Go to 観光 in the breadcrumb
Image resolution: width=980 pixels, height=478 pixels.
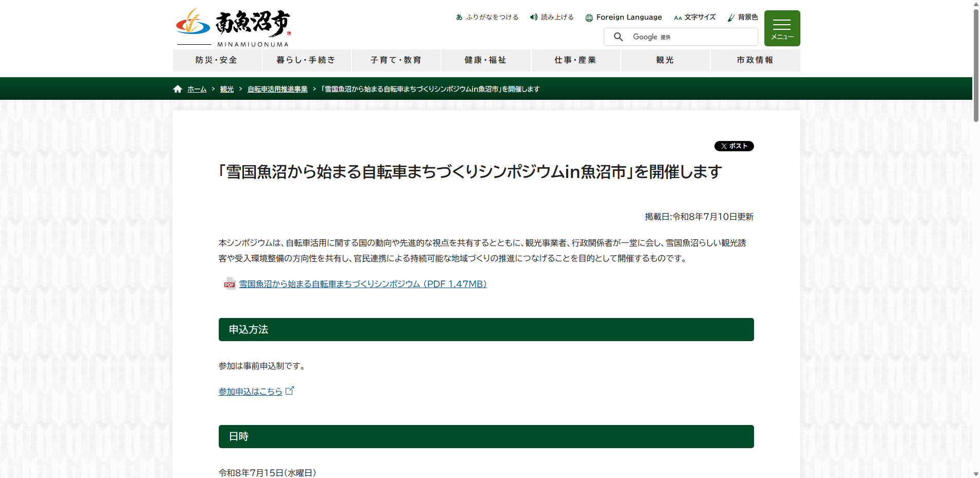click(x=227, y=89)
